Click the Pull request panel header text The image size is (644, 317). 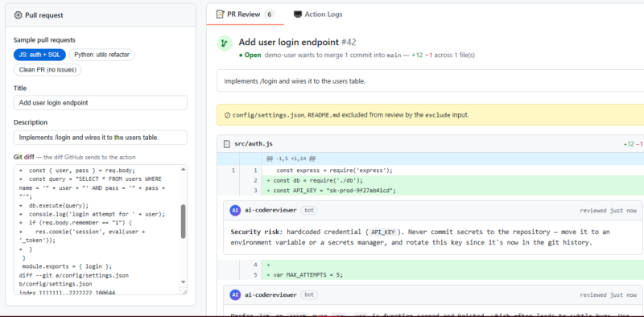44,15
